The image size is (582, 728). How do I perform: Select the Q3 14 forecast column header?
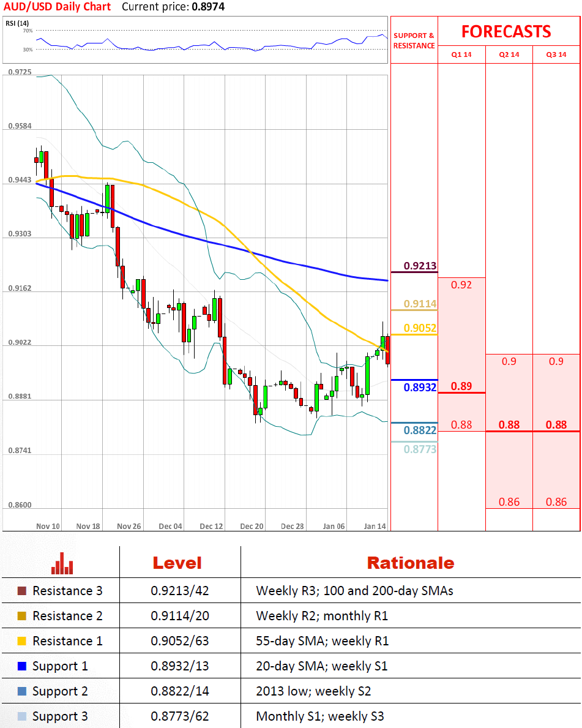point(556,54)
